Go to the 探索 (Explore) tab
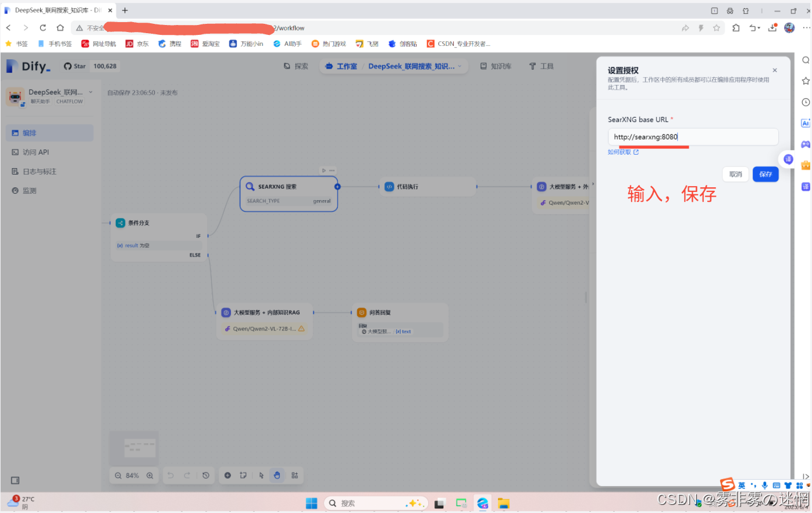Viewport: 812px width, 513px height. coord(296,66)
